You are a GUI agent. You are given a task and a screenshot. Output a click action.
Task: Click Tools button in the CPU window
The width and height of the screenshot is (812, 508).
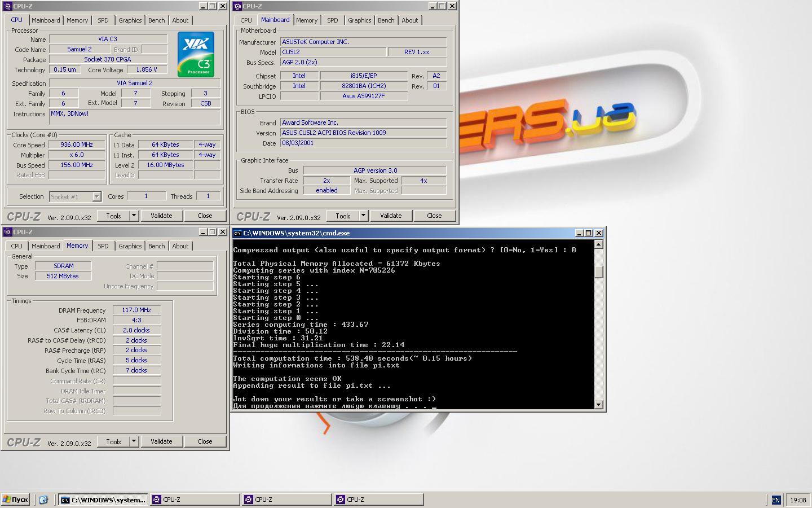pos(113,216)
